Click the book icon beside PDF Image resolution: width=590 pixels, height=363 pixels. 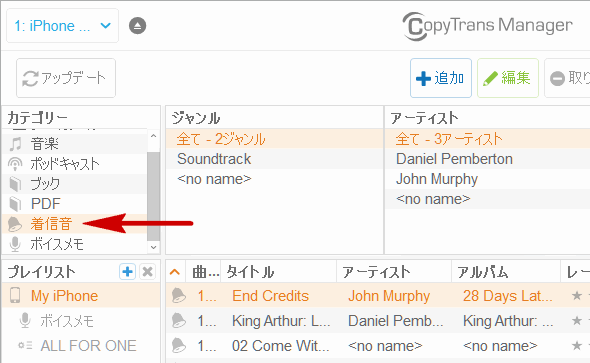click(15, 204)
